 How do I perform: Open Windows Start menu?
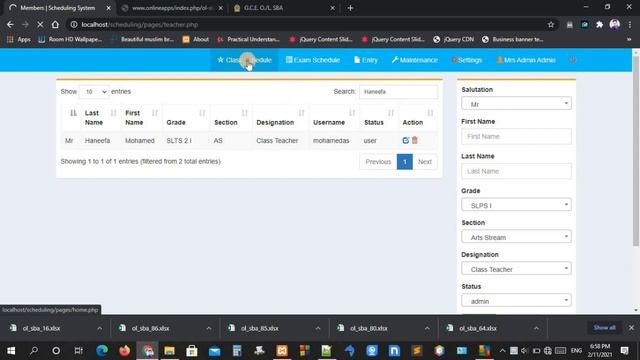click(x=11, y=351)
